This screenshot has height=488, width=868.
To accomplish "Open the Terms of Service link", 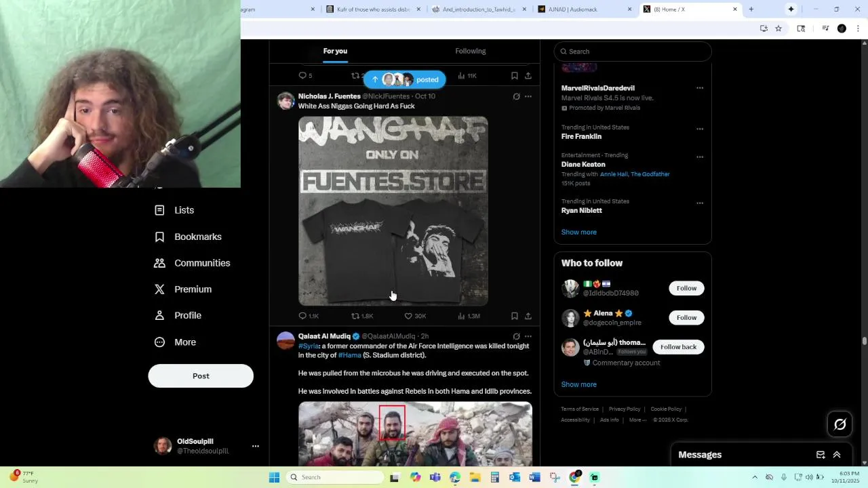I will click(580, 409).
